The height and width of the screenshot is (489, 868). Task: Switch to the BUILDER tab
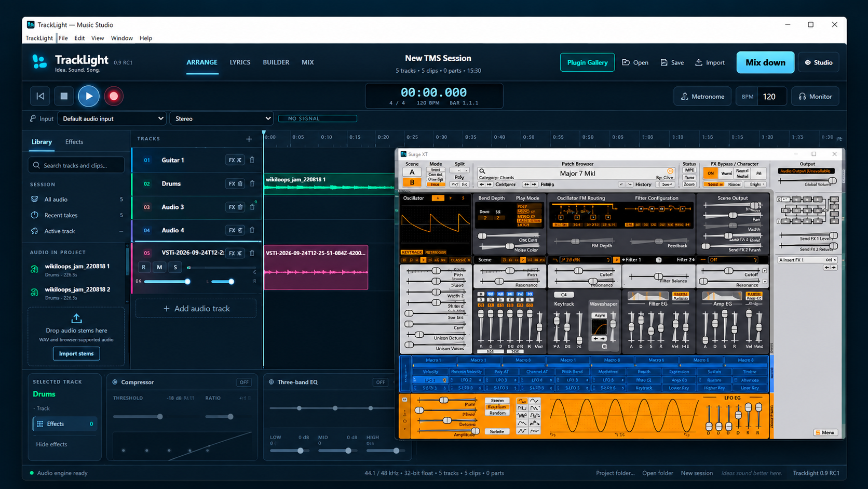click(276, 62)
